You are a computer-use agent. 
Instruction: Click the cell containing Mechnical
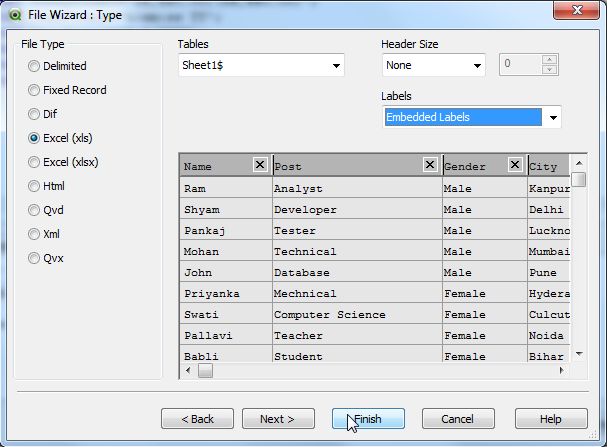click(358, 293)
